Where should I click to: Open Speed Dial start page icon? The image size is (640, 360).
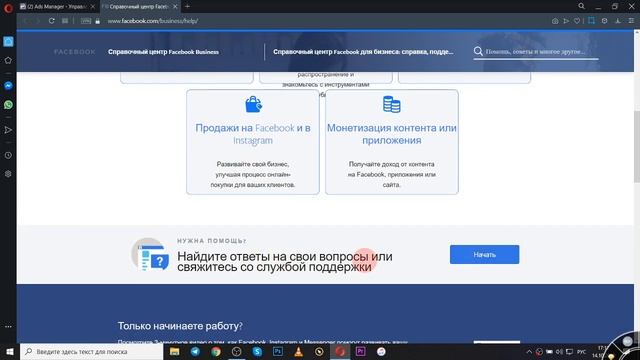[x=65, y=21]
